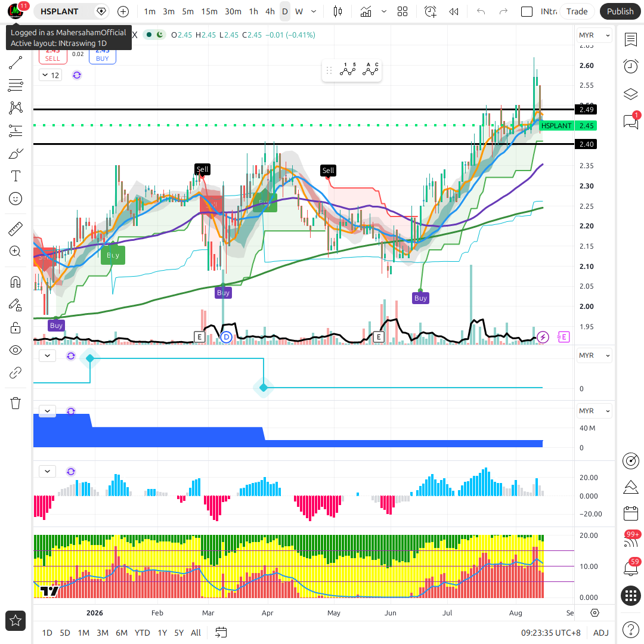This screenshot has height=644, width=644.
Task: Create an alert from the top toolbar
Action: point(431,11)
